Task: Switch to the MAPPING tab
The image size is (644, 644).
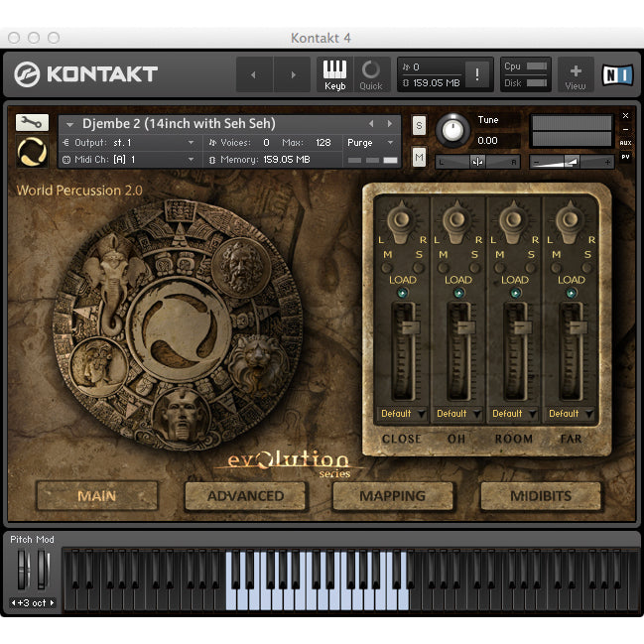Action: [393, 496]
